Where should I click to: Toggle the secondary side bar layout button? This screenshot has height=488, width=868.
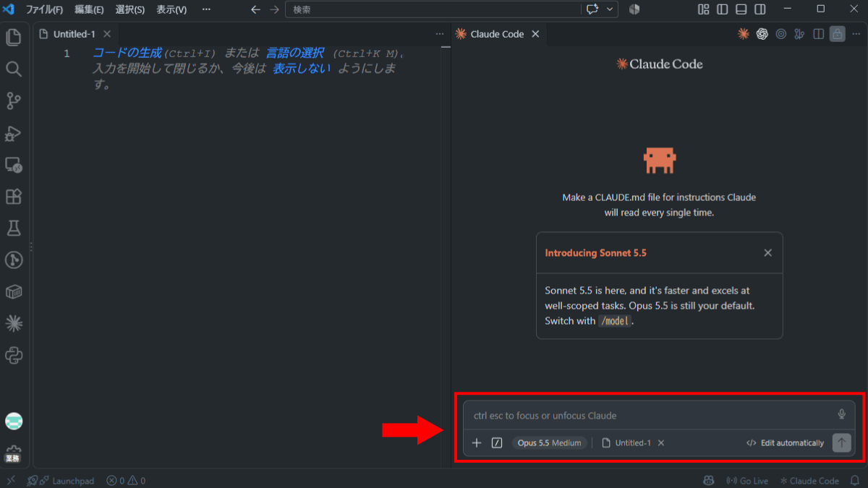759,9
